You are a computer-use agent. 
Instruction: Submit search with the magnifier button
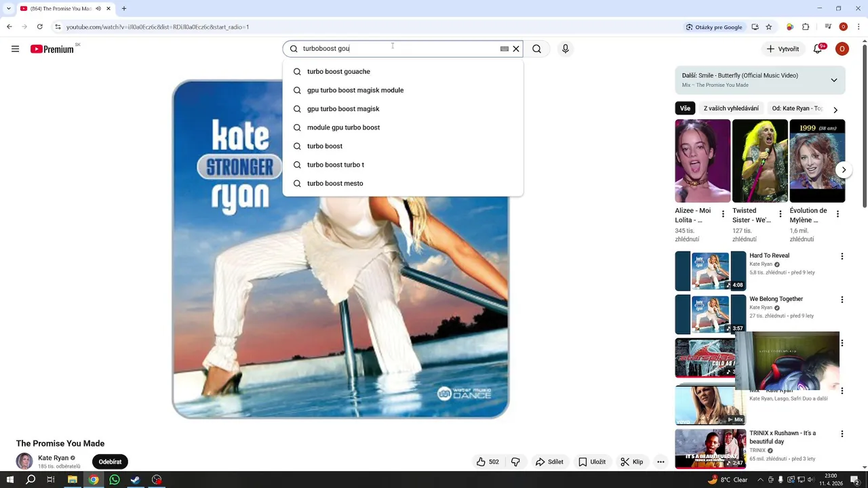pyautogui.click(x=536, y=49)
